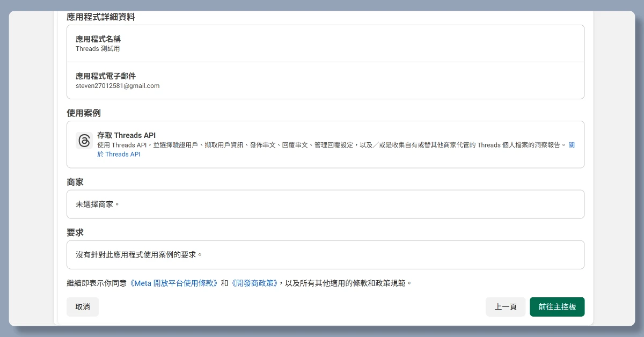
Task: Click the 未選擇商家。 text box
Action: pos(325,204)
